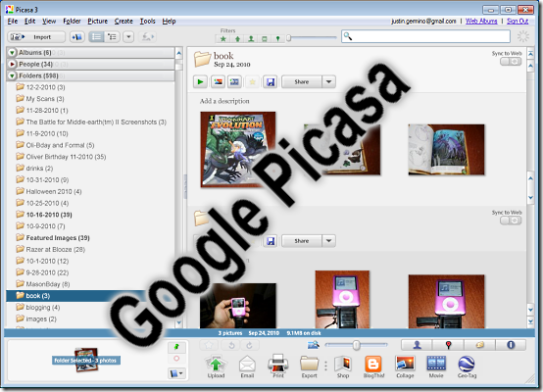Image resolution: width=543 pixels, height=392 pixels.
Task: Open add to album dropdown in tray
Action: [177, 373]
